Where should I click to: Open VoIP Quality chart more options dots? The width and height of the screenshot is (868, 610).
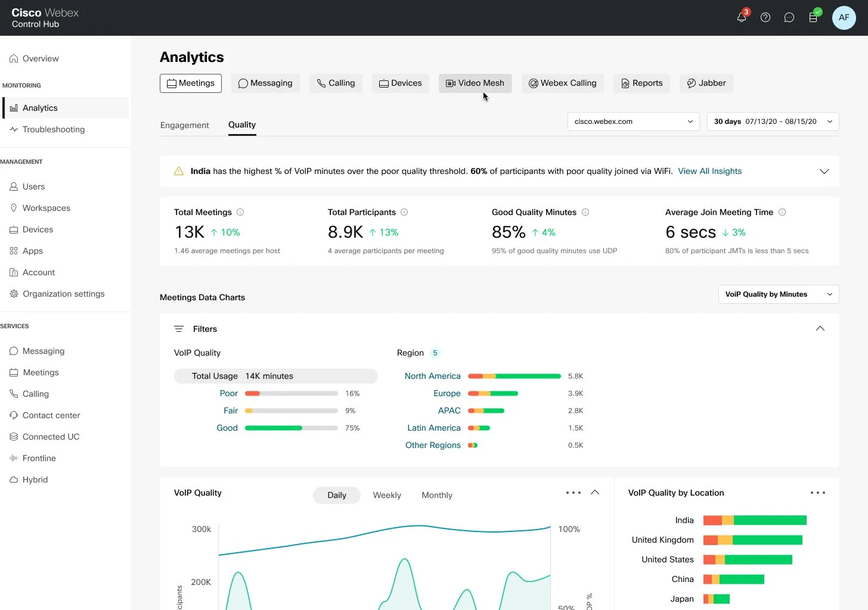pyautogui.click(x=573, y=493)
